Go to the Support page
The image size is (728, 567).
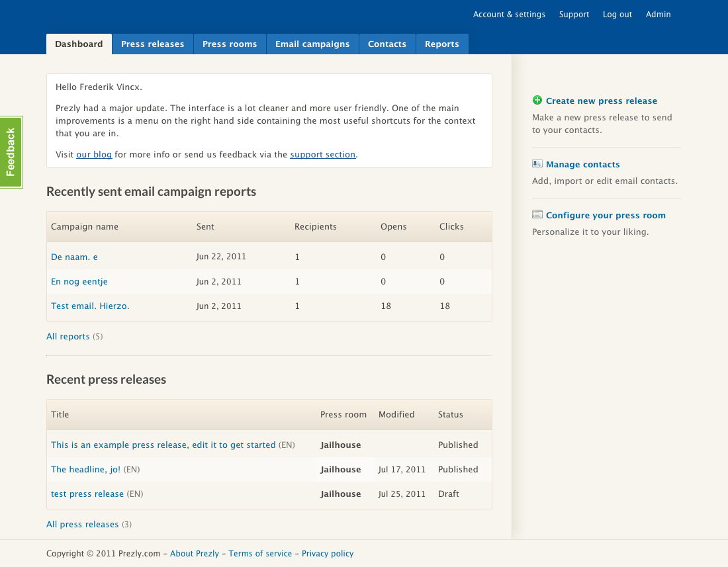574,15
